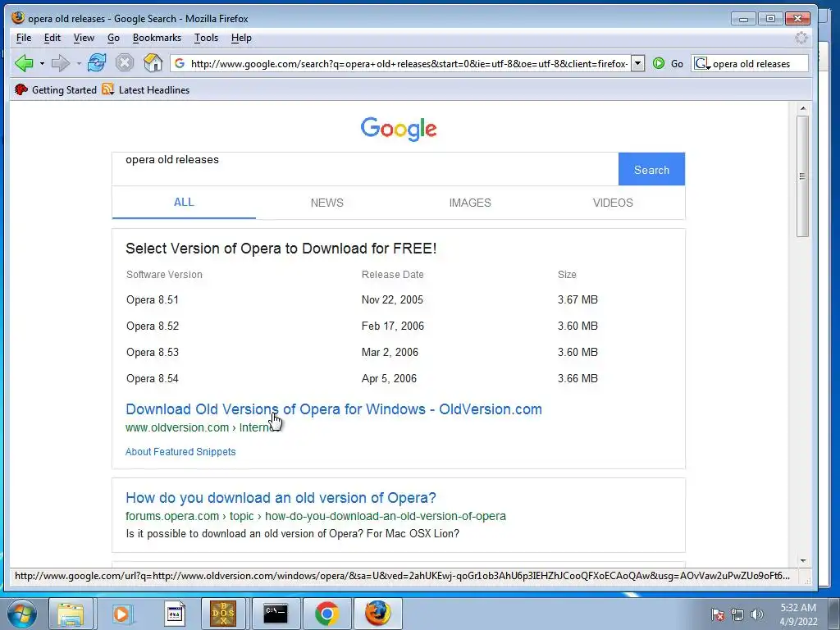Switch to the VIDEOS tab
The image size is (840, 630).
[x=613, y=203]
